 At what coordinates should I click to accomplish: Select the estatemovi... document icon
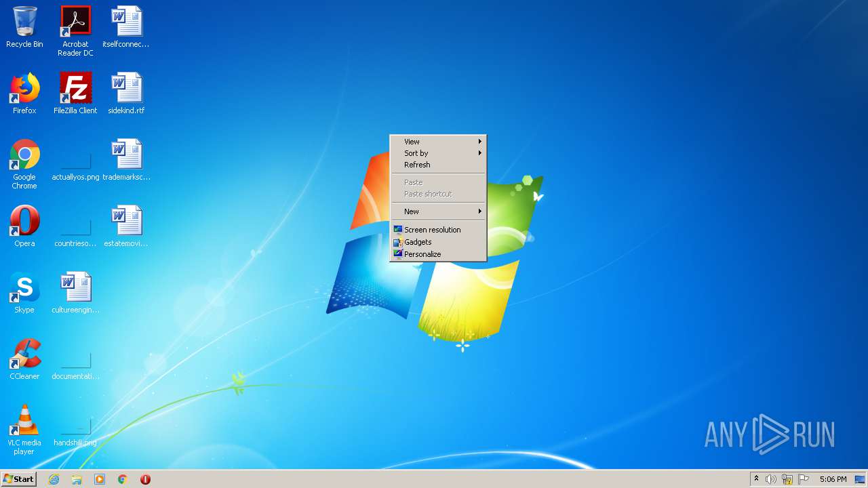(x=126, y=226)
